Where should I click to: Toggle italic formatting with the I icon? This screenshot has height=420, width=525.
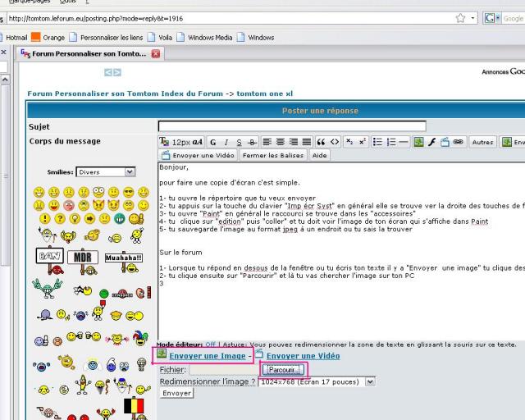click(x=226, y=142)
